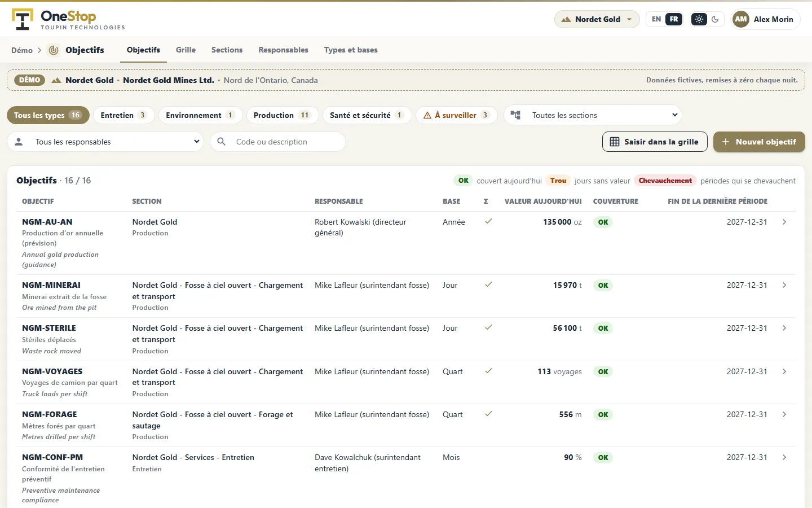812x508 pixels.
Task: Click the Objectifs target icon in breadcrumb
Action: 54,50
